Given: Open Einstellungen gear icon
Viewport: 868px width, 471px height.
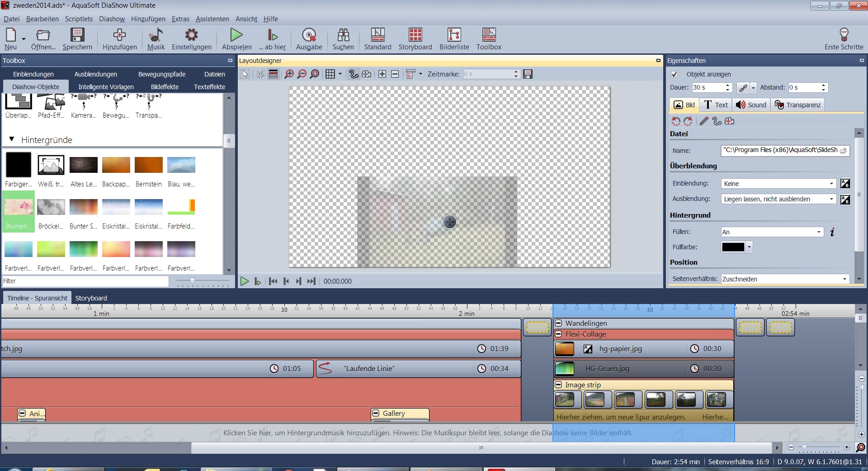Looking at the screenshot, I should pos(191,35).
